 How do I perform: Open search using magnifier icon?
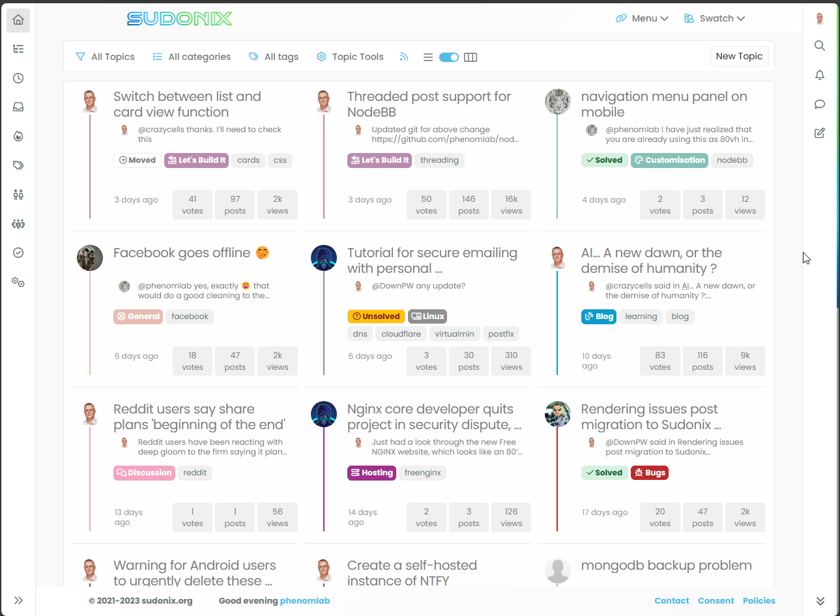tap(820, 46)
